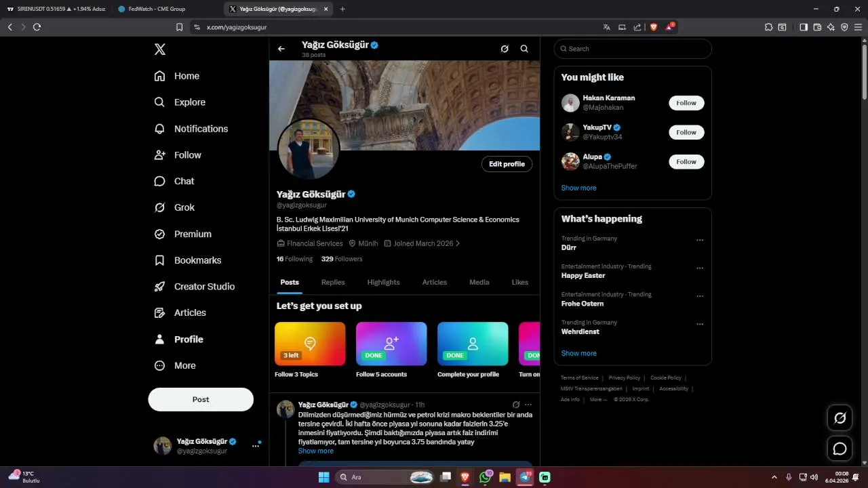Open more options for Happy Easter trend

(x=700, y=268)
